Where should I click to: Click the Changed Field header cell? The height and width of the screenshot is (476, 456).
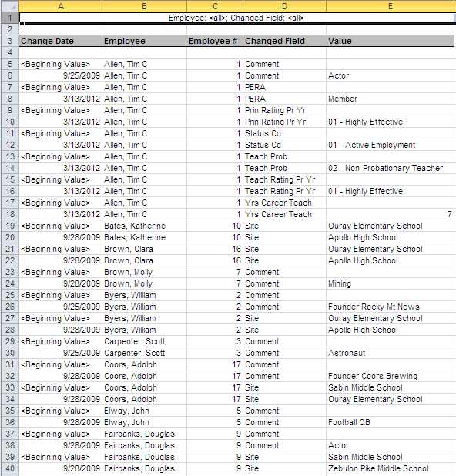point(284,41)
